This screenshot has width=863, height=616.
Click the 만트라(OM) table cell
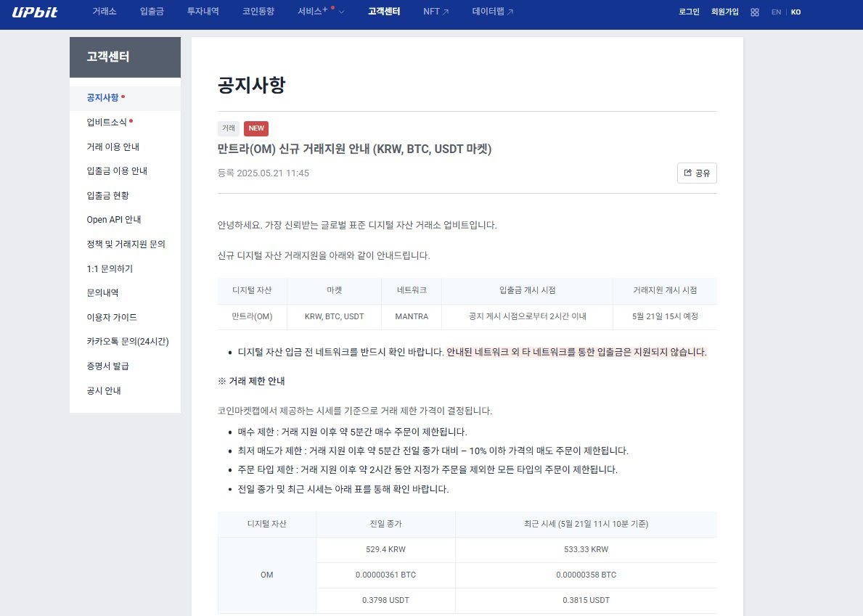tap(252, 316)
